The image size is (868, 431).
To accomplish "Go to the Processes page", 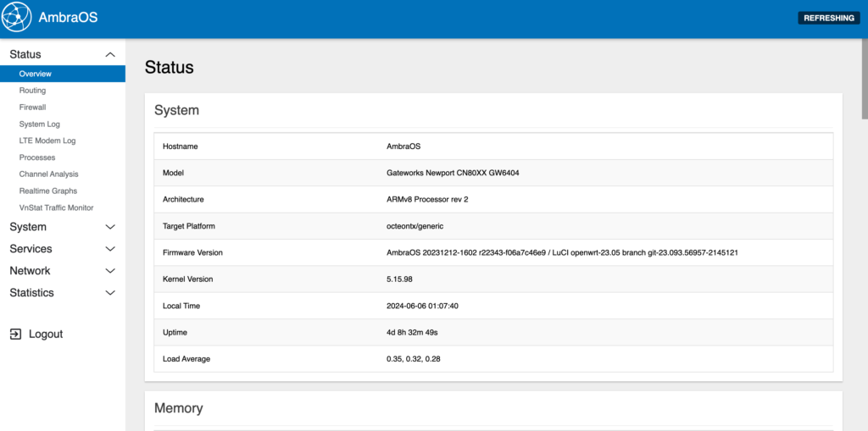I will [37, 157].
